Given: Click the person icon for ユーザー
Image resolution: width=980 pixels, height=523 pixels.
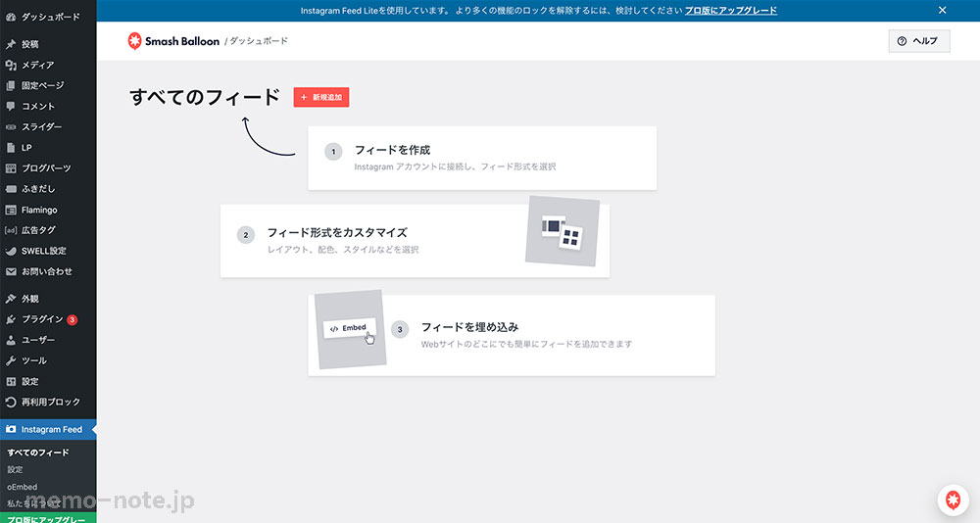Looking at the screenshot, I should pyautogui.click(x=11, y=340).
